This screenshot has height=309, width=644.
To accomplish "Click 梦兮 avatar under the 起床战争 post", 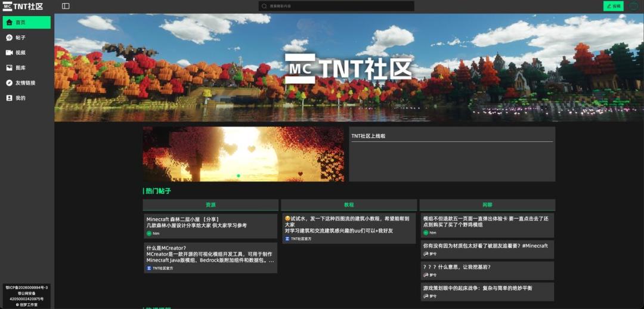I will coord(426,296).
